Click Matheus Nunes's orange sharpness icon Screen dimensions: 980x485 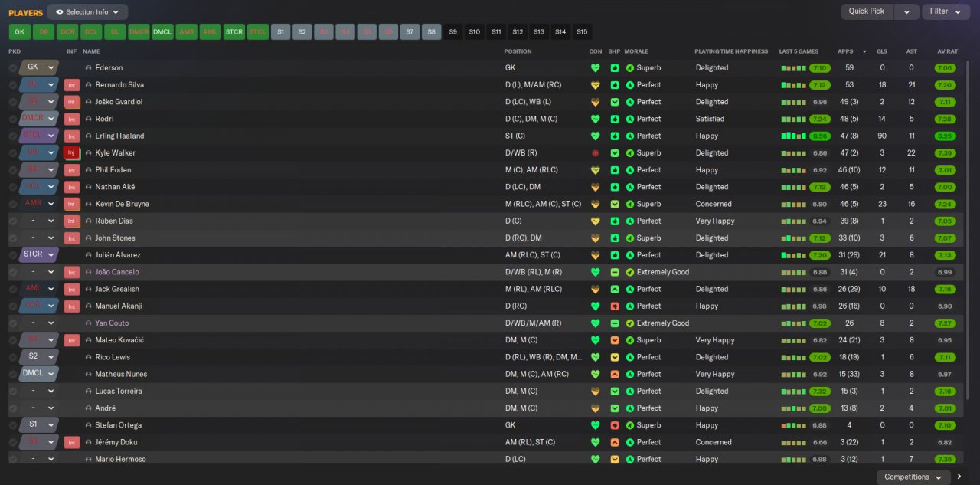click(614, 374)
